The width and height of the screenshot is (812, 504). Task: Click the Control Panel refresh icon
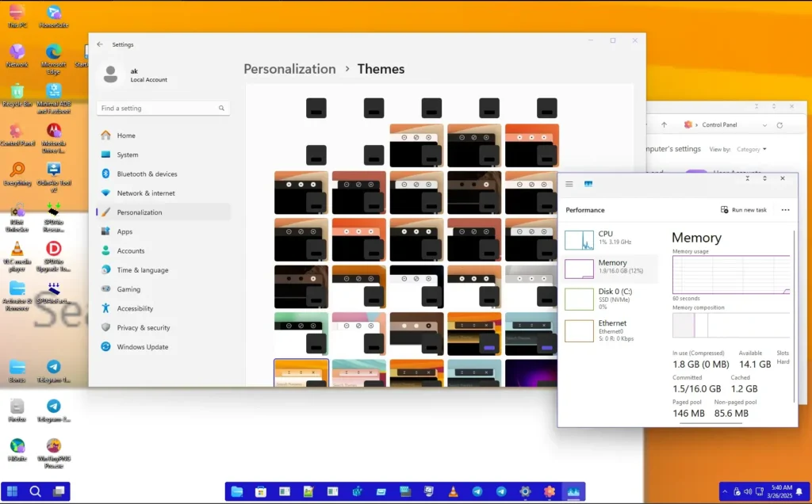(x=779, y=125)
